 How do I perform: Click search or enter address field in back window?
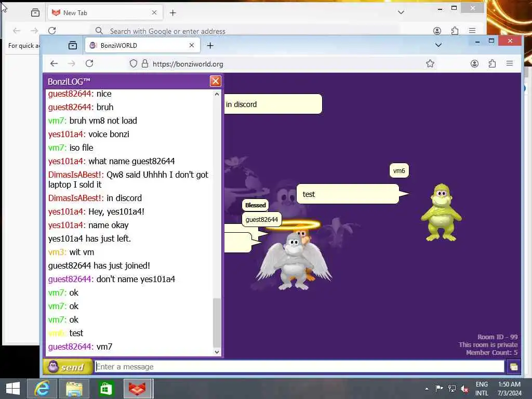pyautogui.click(x=244, y=31)
